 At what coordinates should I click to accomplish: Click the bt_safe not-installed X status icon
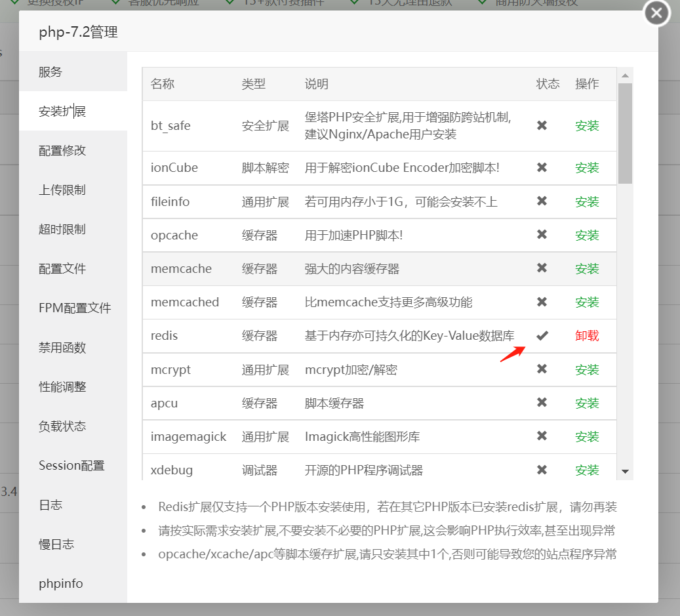click(x=542, y=126)
